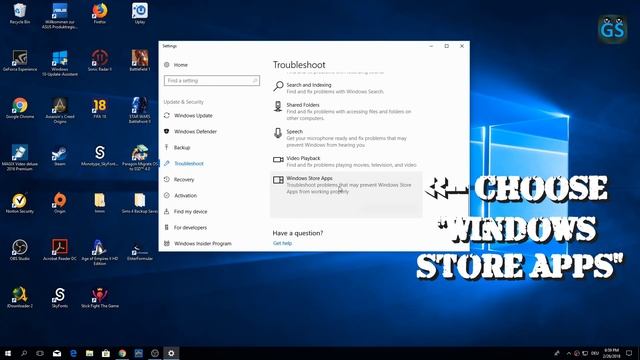
Task: Open the Action Center notification icon
Action: point(629,353)
